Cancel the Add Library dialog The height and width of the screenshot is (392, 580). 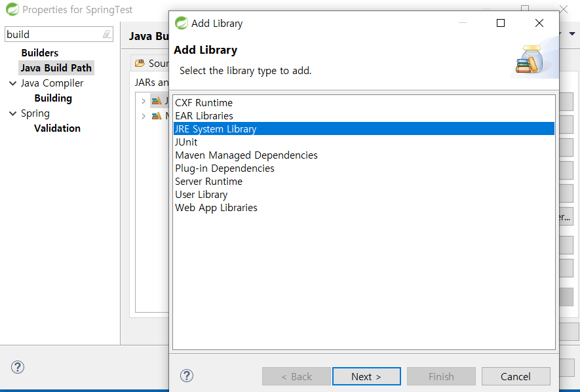516,376
